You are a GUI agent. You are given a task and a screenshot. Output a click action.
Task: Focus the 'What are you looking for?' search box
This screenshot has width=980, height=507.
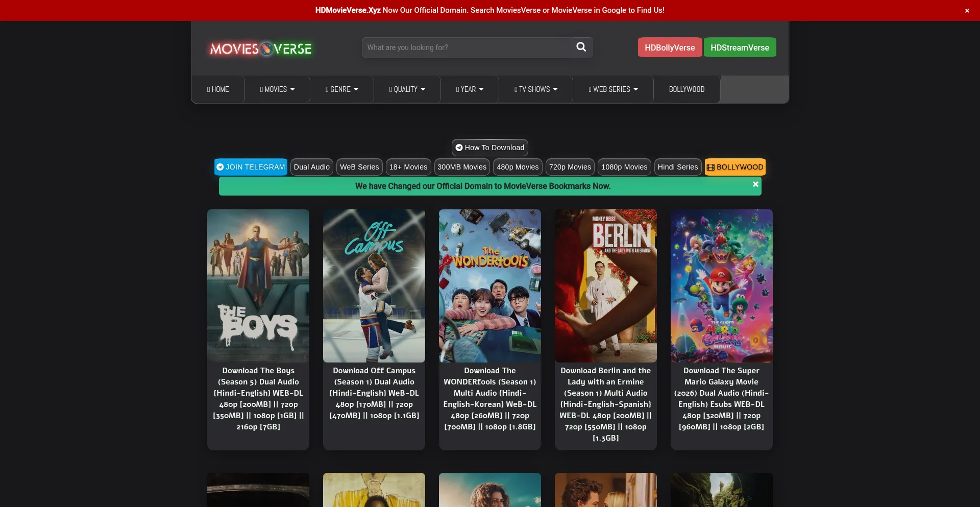coord(467,47)
